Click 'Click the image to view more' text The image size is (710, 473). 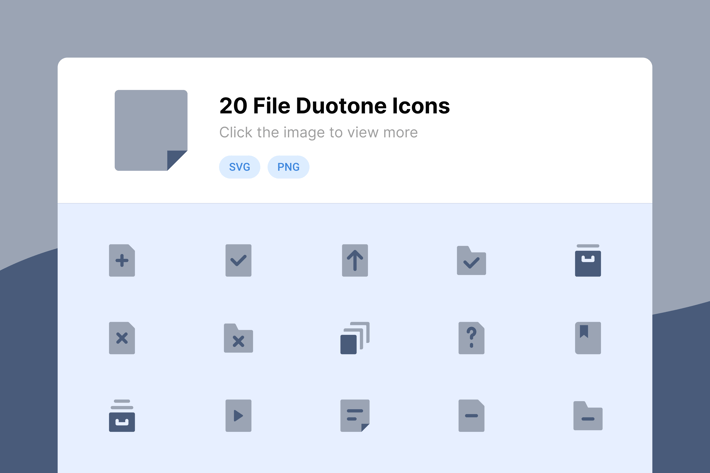318,132
